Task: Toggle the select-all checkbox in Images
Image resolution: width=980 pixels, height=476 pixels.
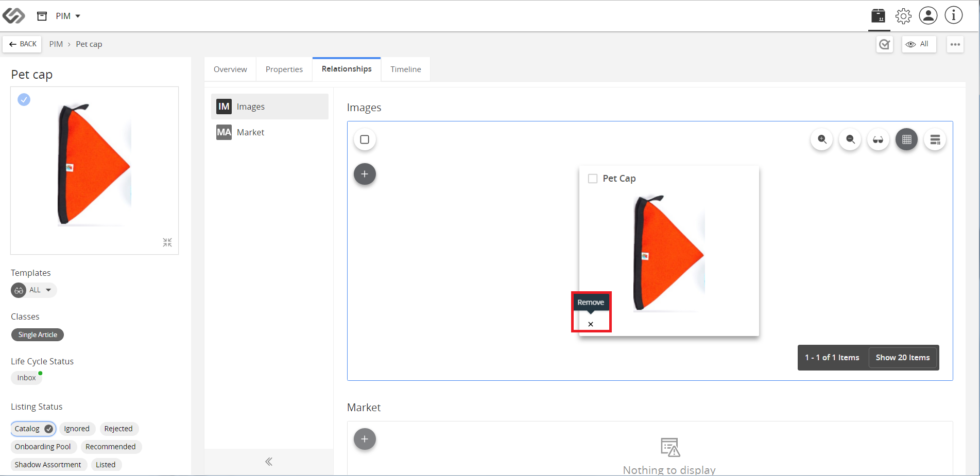Action: [x=365, y=139]
